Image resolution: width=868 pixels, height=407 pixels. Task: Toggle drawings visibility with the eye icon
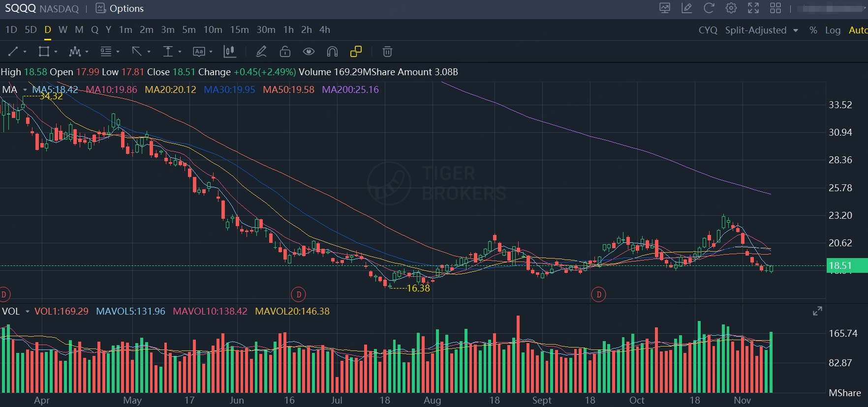[309, 52]
